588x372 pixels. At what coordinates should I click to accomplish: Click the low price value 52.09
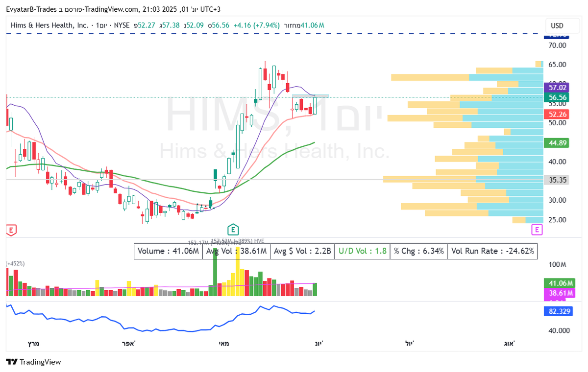pyautogui.click(x=195, y=25)
